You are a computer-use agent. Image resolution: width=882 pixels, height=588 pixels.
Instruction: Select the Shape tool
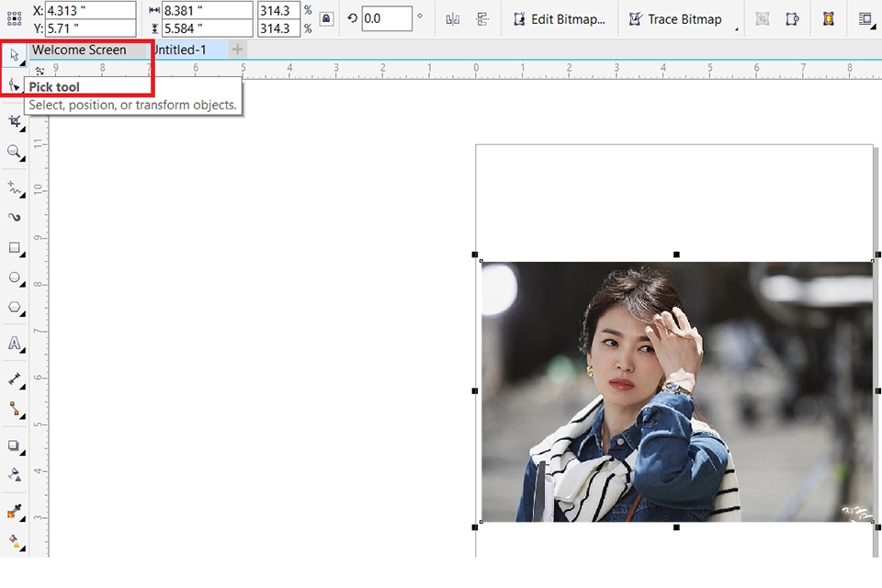[x=14, y=86]
